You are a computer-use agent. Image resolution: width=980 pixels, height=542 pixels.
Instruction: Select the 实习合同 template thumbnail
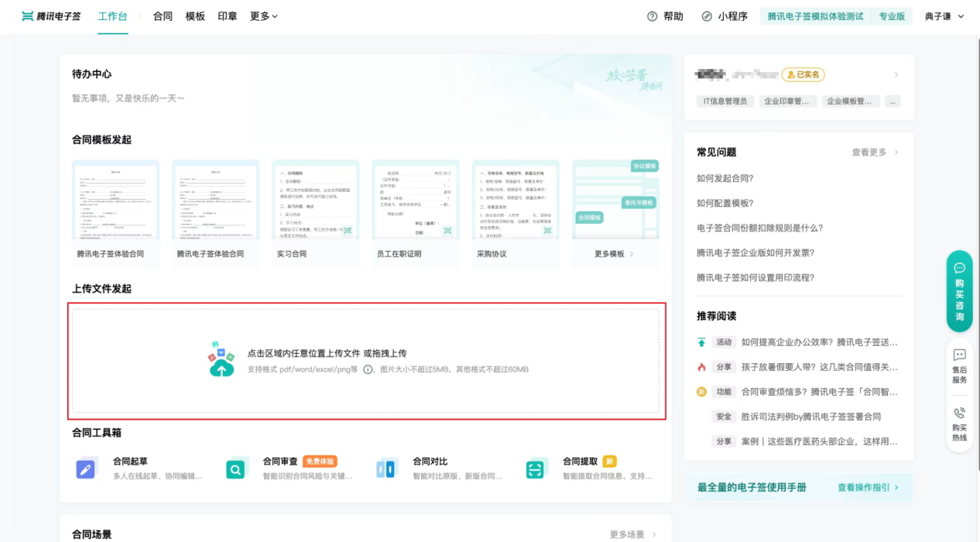point(315,200)
